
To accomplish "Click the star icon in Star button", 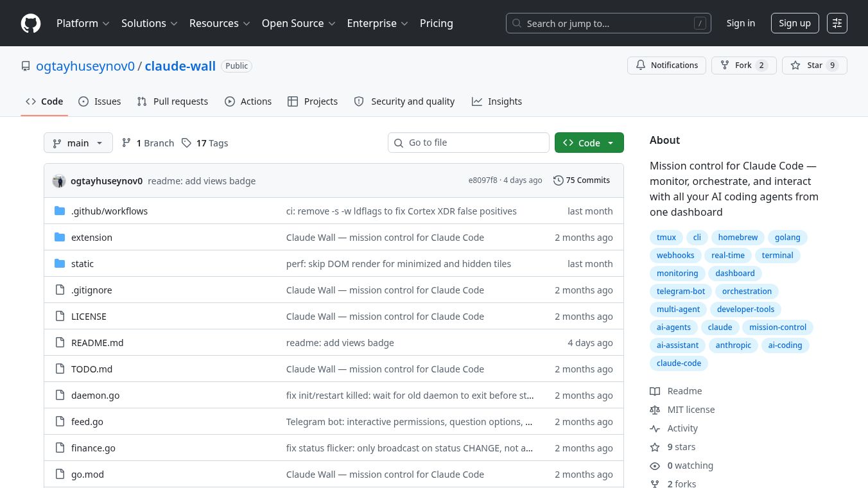I will pos(795,65).
